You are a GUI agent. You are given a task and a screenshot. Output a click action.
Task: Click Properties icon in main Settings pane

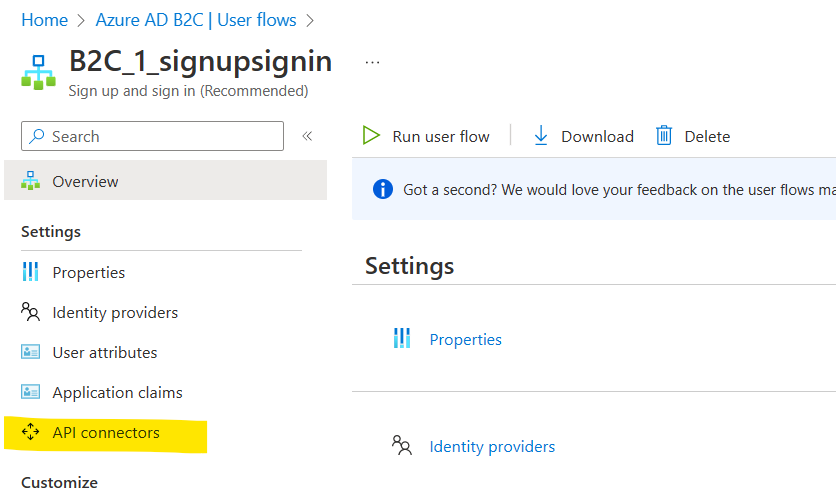(402, 338)
